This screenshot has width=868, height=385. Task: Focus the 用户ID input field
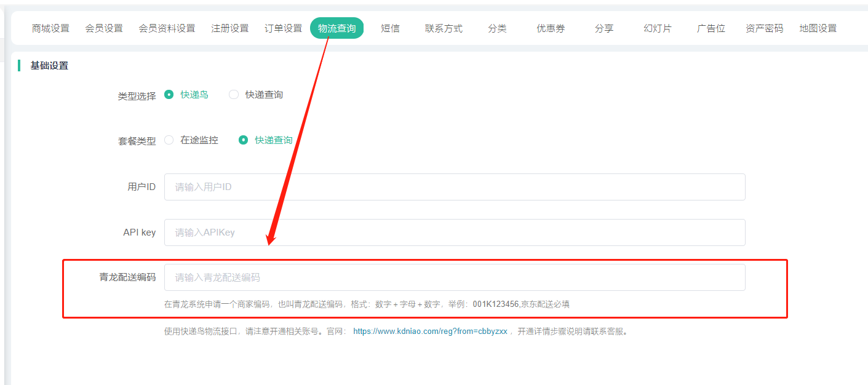455,187
